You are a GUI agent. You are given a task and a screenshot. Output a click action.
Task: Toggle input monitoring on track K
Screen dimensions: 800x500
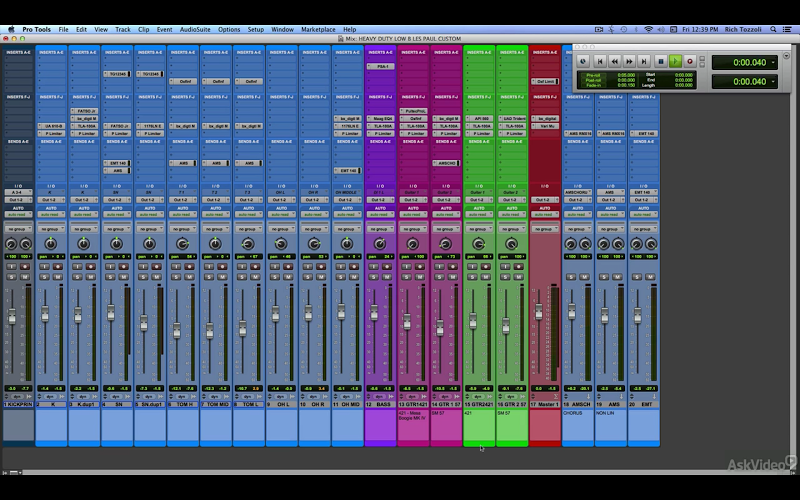[x=44, y=266]
